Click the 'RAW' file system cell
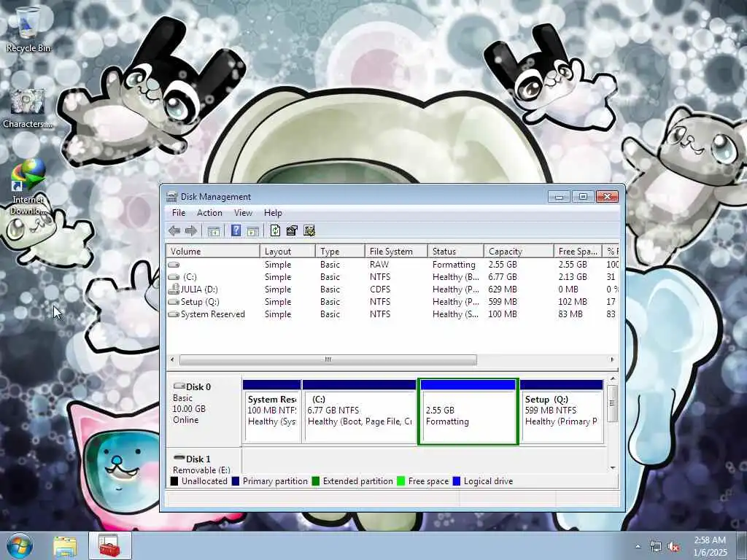 pos(379,264)
